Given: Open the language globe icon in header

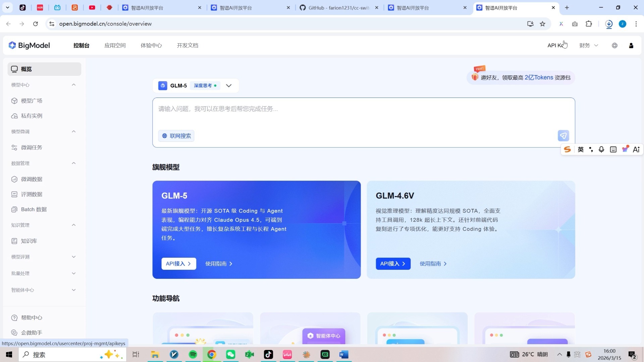Looking at the screenshot, I should click(x=614, y=45).
